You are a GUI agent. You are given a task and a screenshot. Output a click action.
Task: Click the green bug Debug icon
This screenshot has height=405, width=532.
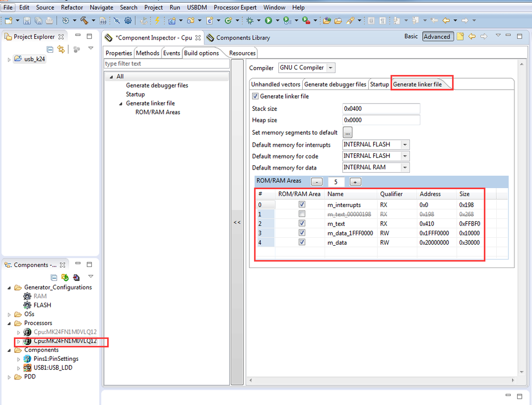click(x=249, y=21)
